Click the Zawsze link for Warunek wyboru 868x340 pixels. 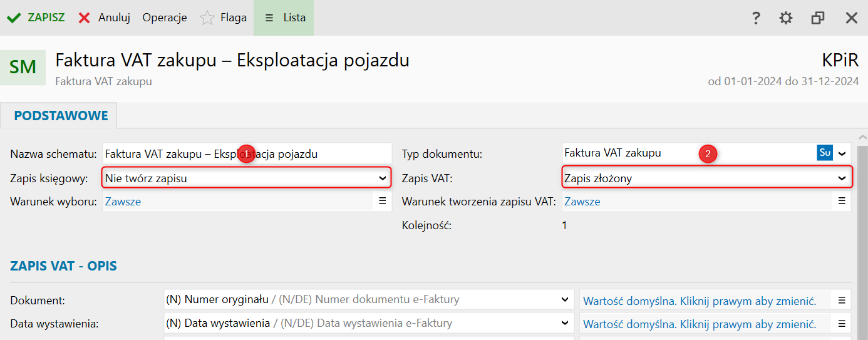click(x=123, y=202)
